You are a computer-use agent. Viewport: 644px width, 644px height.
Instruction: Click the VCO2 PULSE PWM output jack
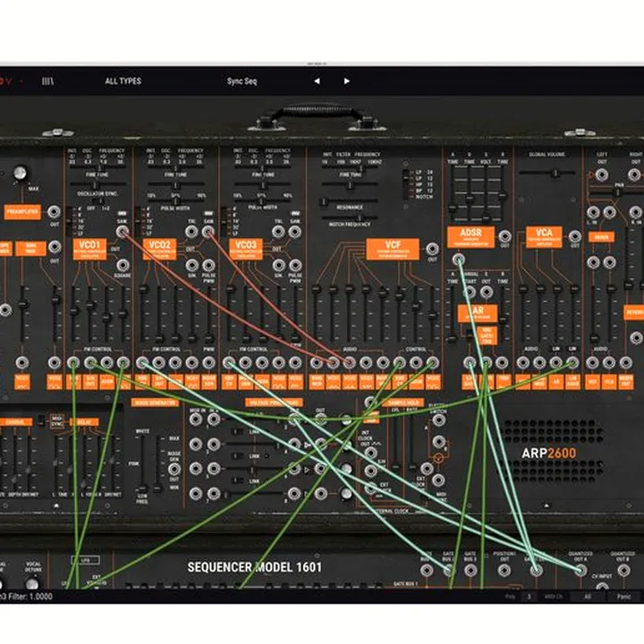click(208, 266)
